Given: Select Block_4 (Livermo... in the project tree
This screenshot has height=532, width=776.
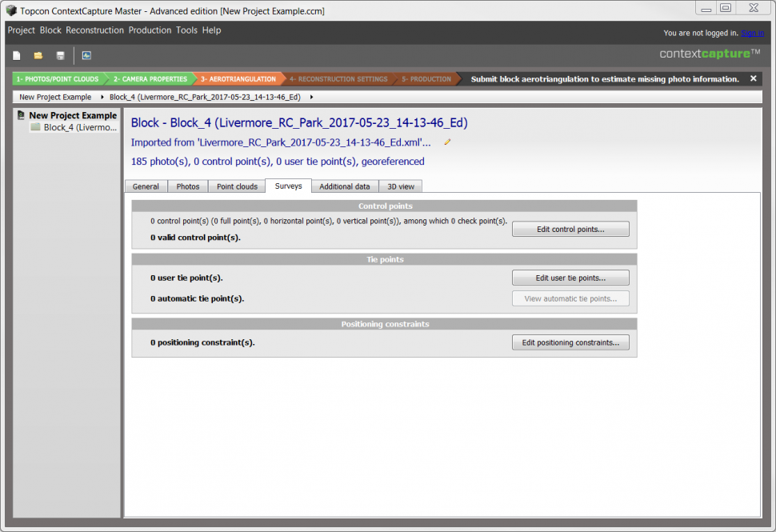Looking at the screenshot, I should point(80,127).
